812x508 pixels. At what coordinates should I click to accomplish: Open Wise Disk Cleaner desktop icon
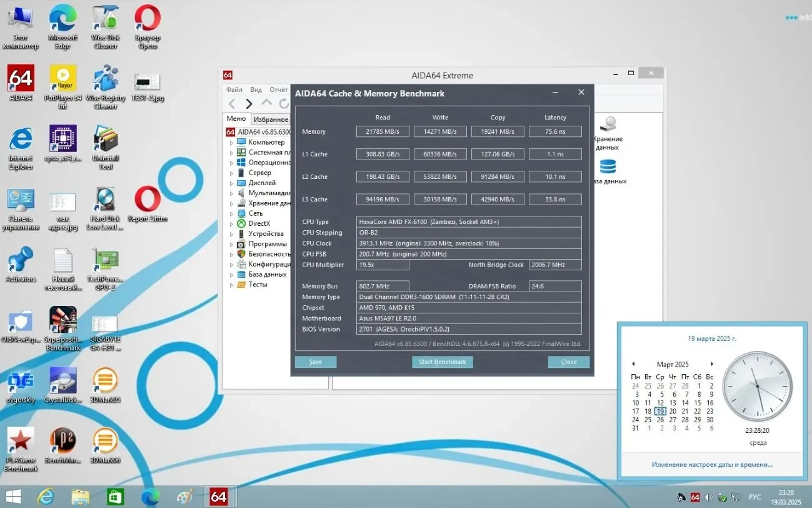(x=106, y=26)
